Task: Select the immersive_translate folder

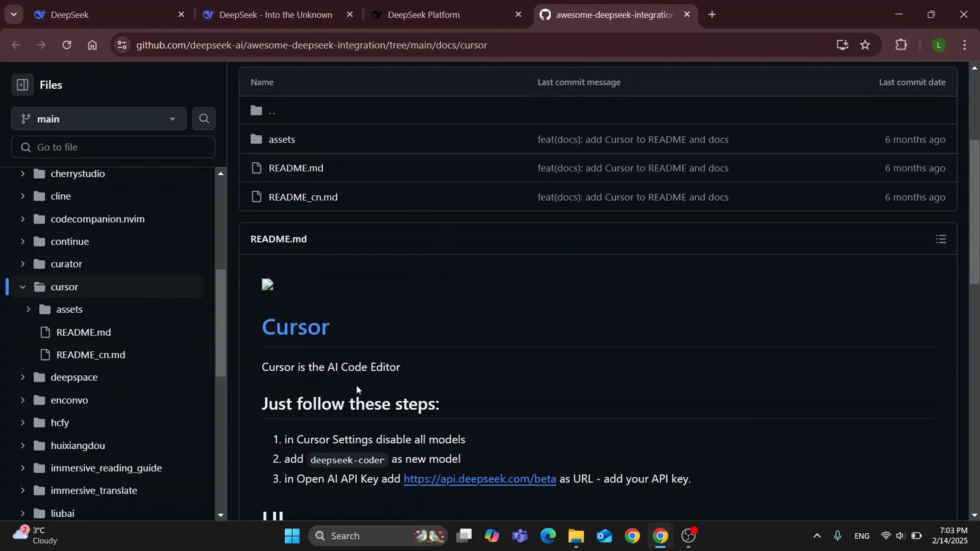Action: click(x=94, y=491)
